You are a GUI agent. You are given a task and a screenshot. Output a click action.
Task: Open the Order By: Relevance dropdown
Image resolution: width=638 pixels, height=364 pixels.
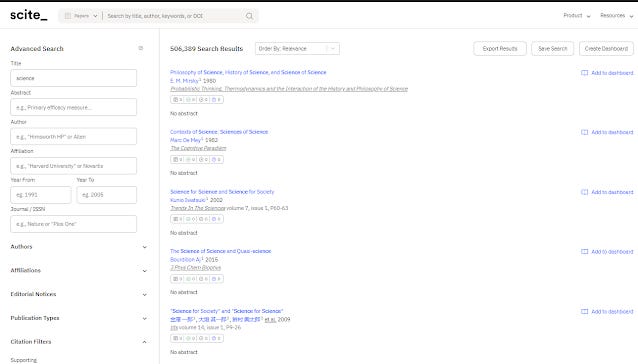(297, 48)
